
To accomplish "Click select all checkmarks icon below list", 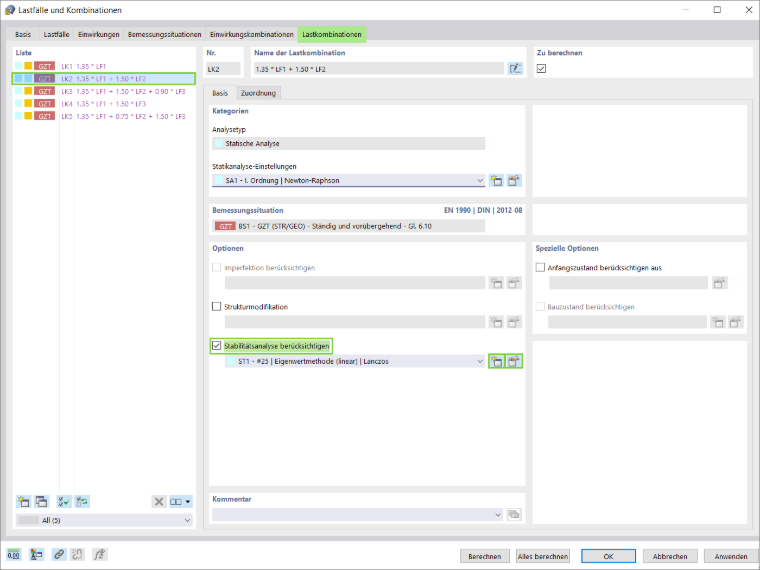I will pyautogui.click(x=64, y=502).
